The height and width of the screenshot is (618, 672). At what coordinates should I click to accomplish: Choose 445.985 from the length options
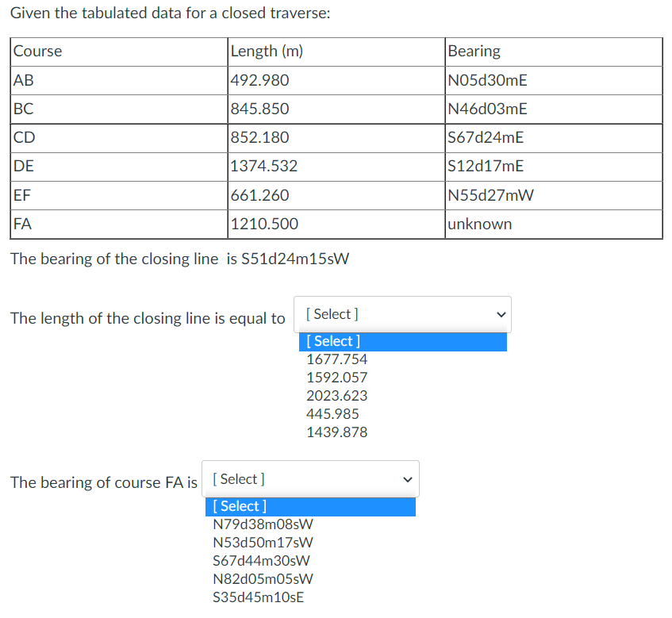[332, 414]
